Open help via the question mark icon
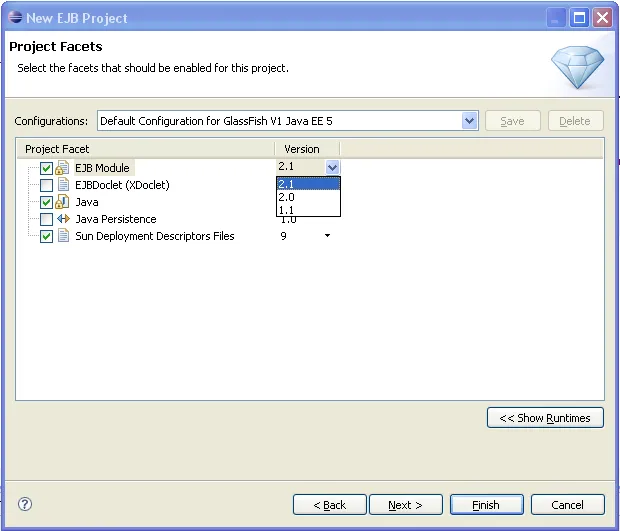This screenshot has height=531, width=620. (x=26, y=505)
